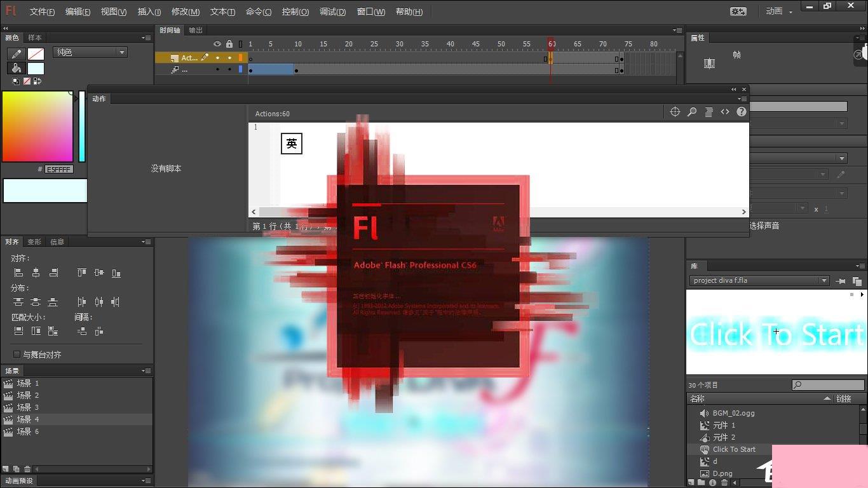868x488 pixels.
Task: Click the distribute horizontal center icon
Action: 98,302
